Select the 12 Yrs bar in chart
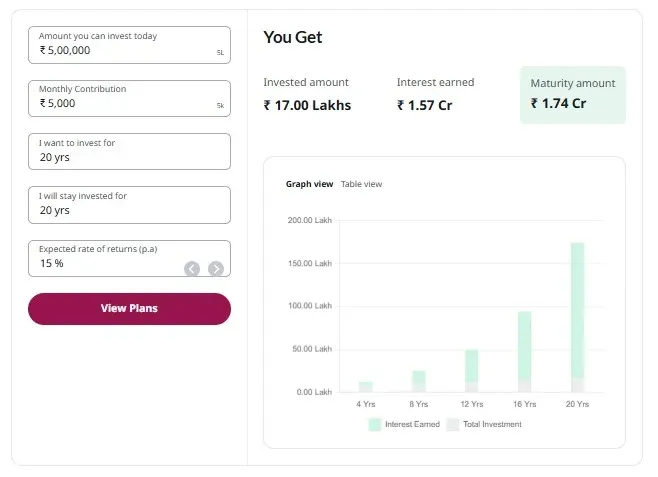Image resolution: width=658 pixels, height=477 pixels. (472, 371)
